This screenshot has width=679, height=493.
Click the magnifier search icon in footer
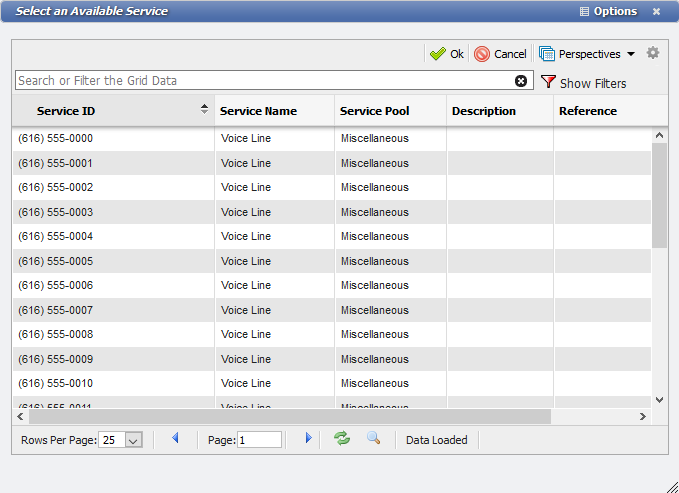tap(373, 439)
